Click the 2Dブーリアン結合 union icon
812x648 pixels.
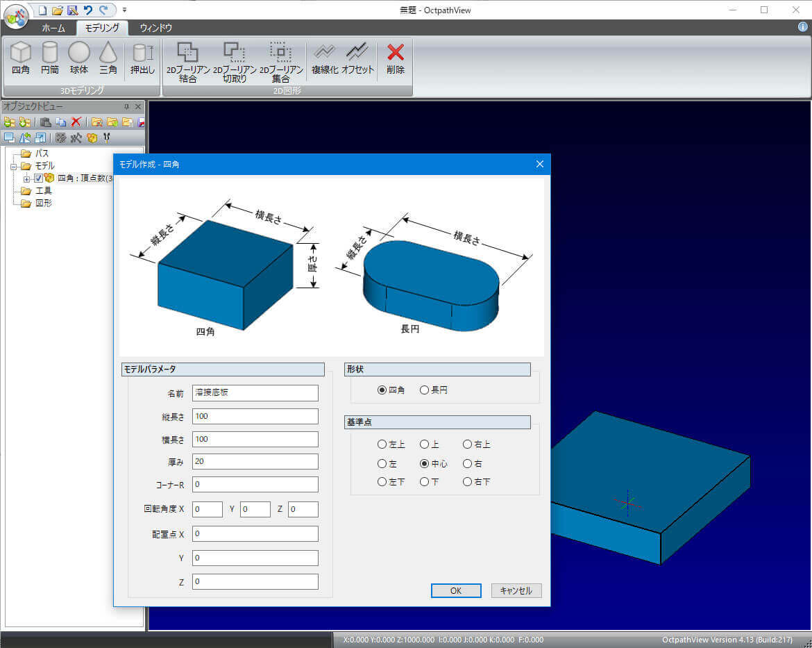187,62
